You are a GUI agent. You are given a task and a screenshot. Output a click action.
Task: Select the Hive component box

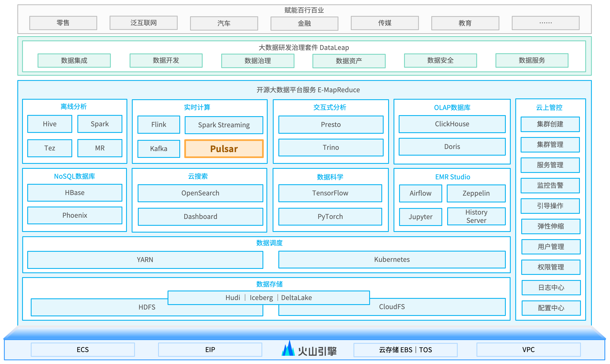coord(50,124)
